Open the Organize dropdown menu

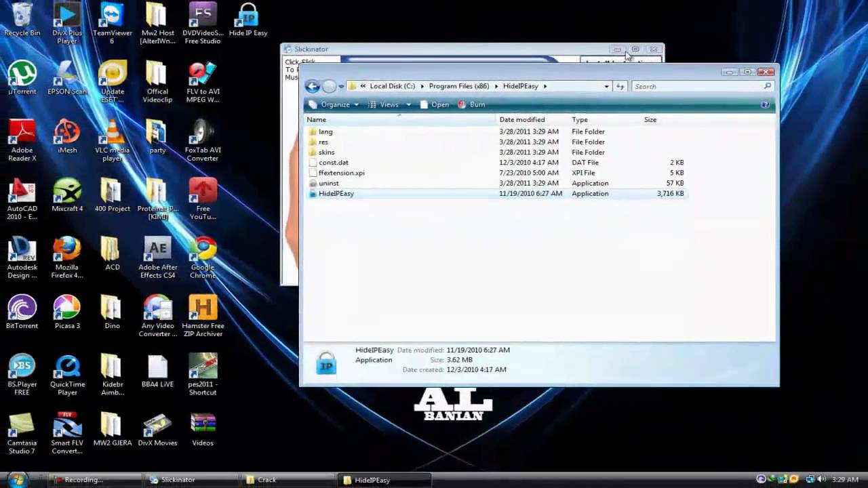pos(333,104)
